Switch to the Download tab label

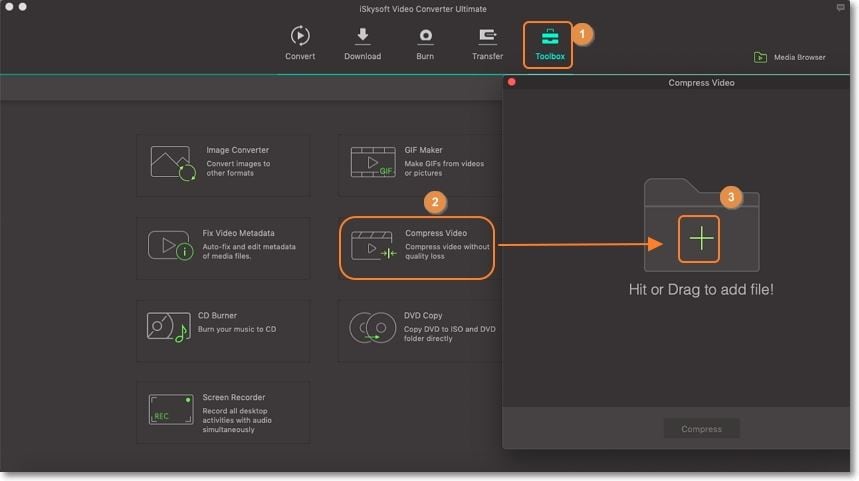(x=362, y=56)
